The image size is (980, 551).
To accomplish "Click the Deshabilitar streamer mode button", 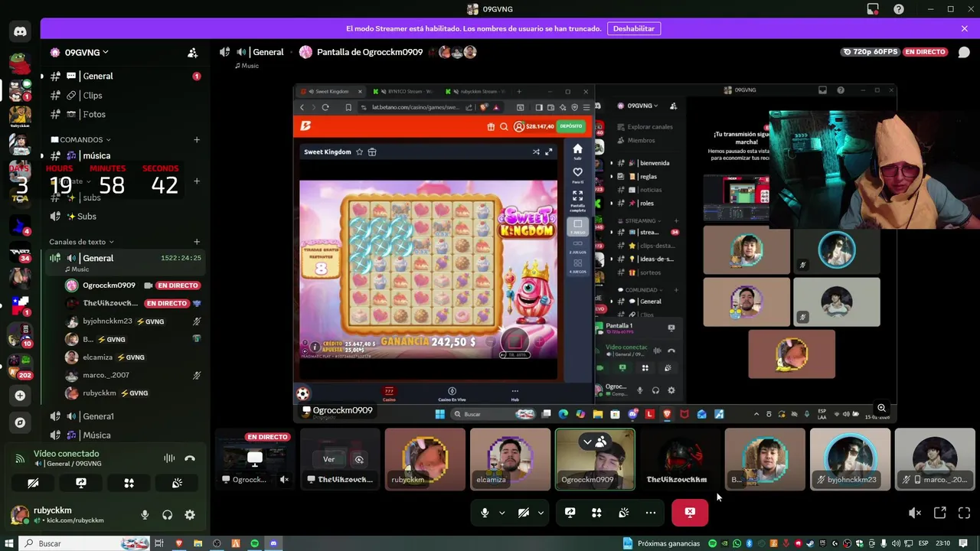I will pyautogui.click(x=634, y=28).
